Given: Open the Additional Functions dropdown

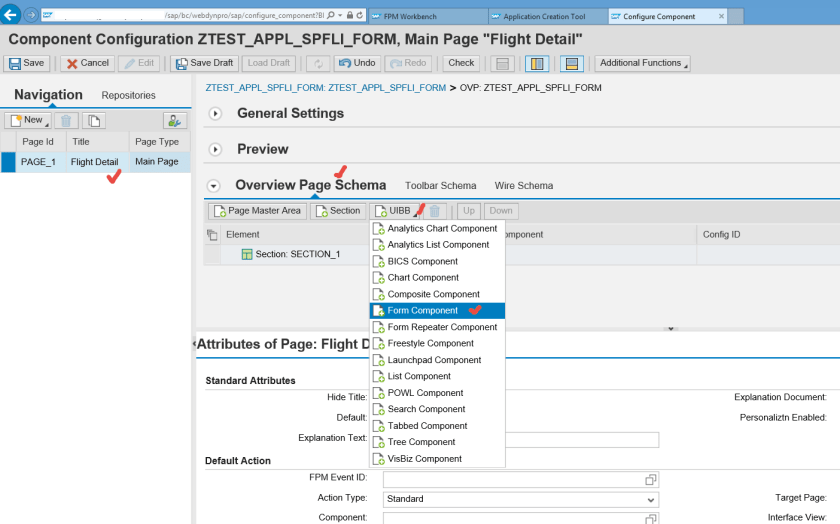Looking at the screenshot, I should [642, 63].
